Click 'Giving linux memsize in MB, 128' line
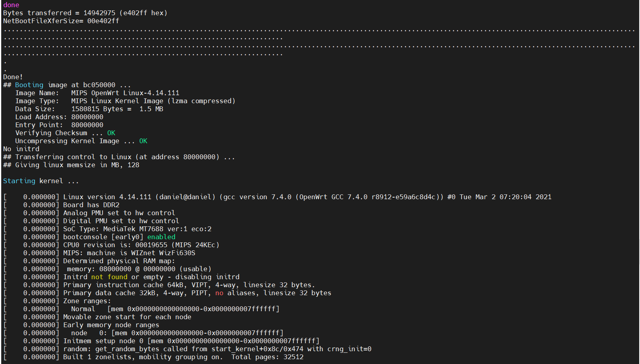640x364 pixels. (71, 165)
